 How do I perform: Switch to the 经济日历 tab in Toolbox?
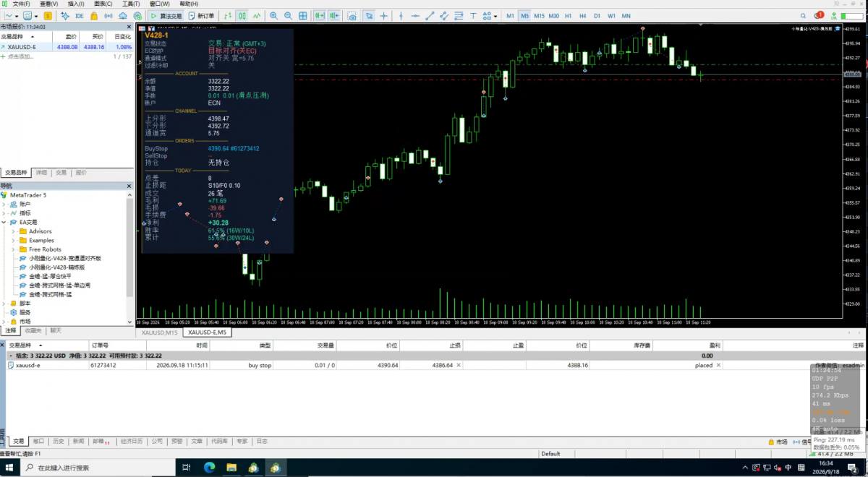pyautogui.click(x=132, y=441)
